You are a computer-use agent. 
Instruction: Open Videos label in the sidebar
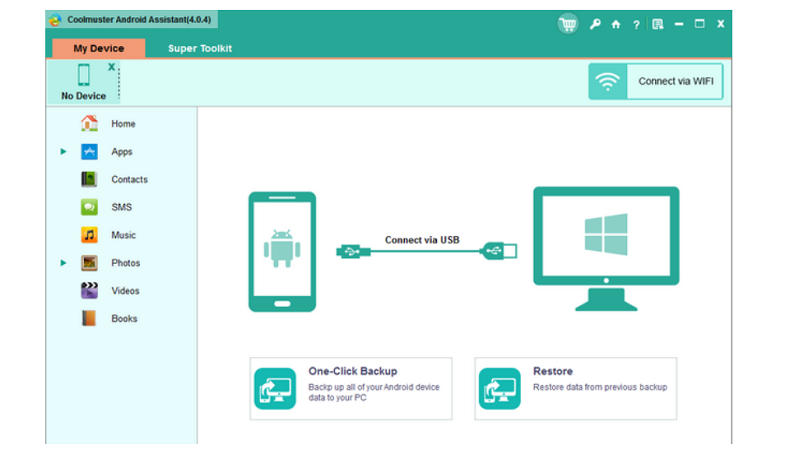(x=125, y=291)
